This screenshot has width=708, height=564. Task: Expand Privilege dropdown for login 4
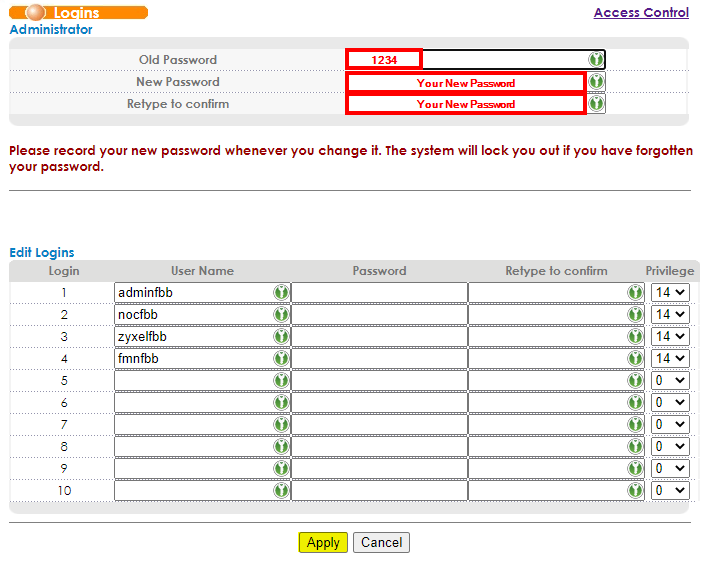tap(670, 358)
